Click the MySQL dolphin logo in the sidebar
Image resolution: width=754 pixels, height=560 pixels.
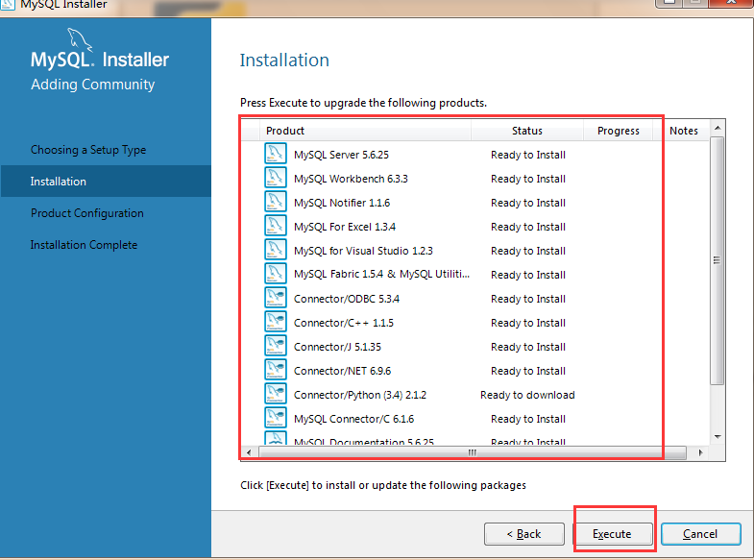coord(80,39)
